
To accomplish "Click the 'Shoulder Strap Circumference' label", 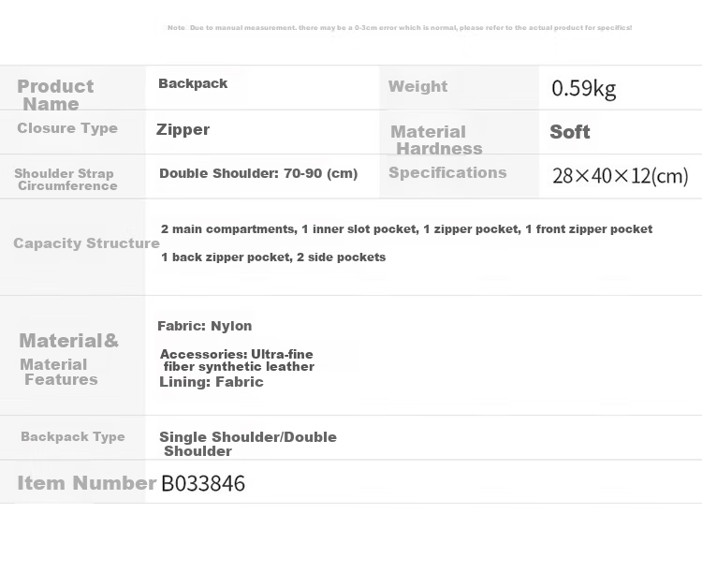I will [x=66, y=179].
